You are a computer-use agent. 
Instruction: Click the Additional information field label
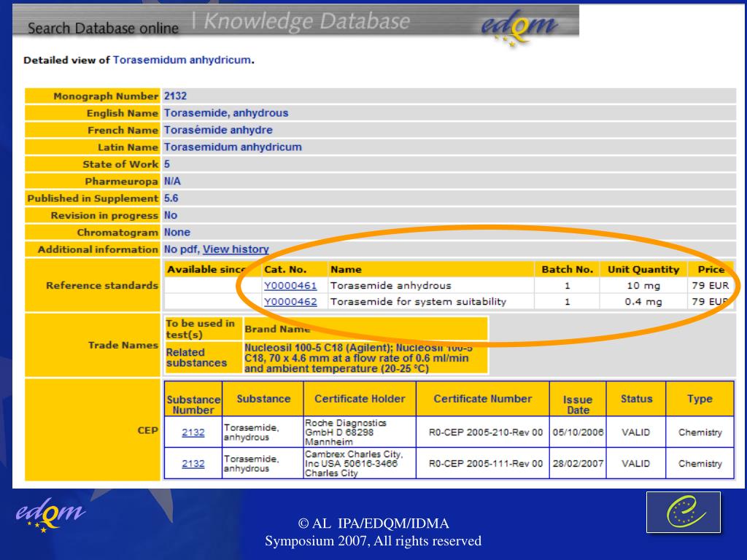tap(98, 249)
